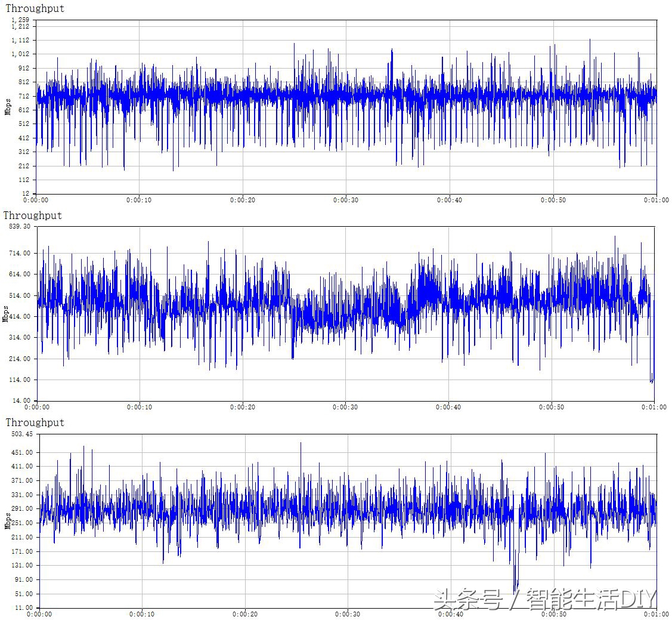Screen dimensions: 672x620
Task: Click the 212 label on top chart
Action: pos(23,166)
